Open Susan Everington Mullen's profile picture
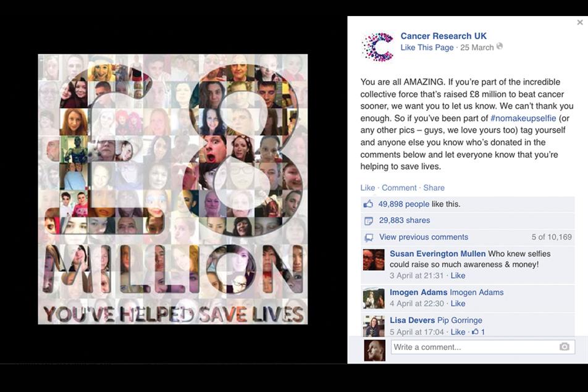588x392 pixels. click(x=374, y=259)
